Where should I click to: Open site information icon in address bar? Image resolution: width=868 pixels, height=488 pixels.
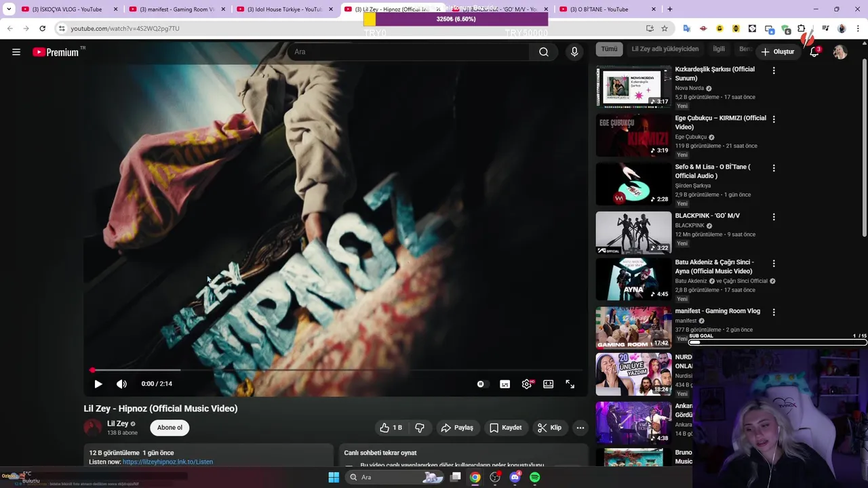(61, 28)
